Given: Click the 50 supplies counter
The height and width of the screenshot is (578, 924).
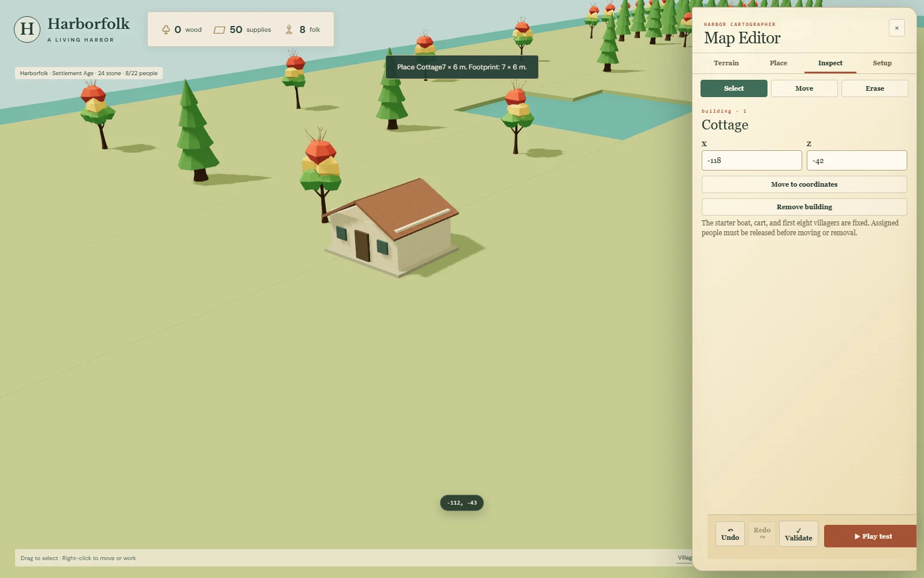Looking at the screenshot, I should point(243,29).
